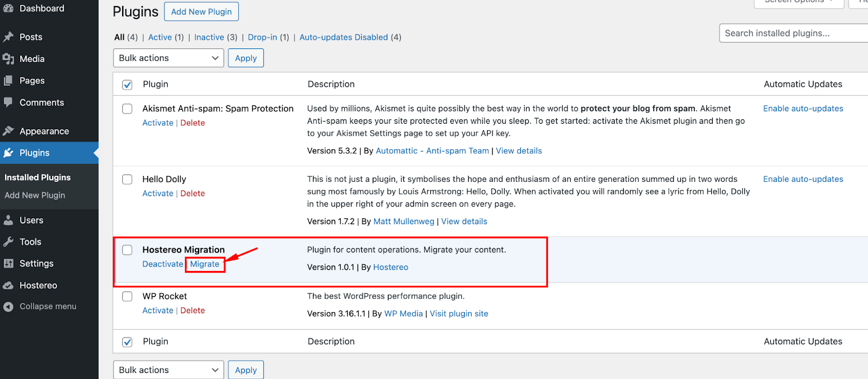
Task: View details for Hello Dolly plugin
Action: pos(464,222)
